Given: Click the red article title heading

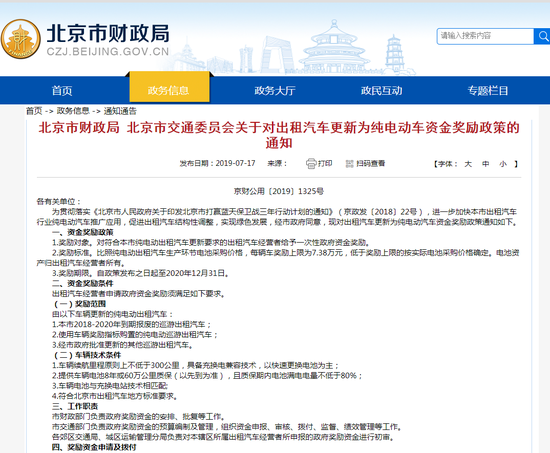Looking at the screenshot, I should click(x=279, y=135).
